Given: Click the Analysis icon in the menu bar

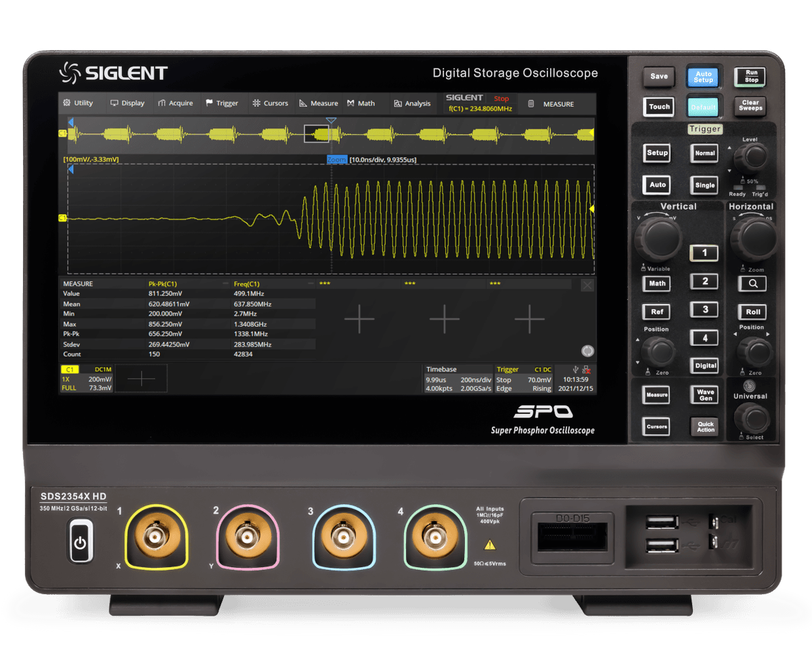Looking at the screenshot, I should pyautogui.click(x=399, y=103).
